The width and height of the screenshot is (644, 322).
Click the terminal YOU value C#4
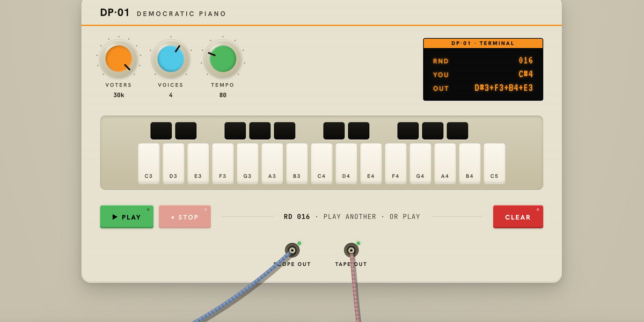click(526, 74)
